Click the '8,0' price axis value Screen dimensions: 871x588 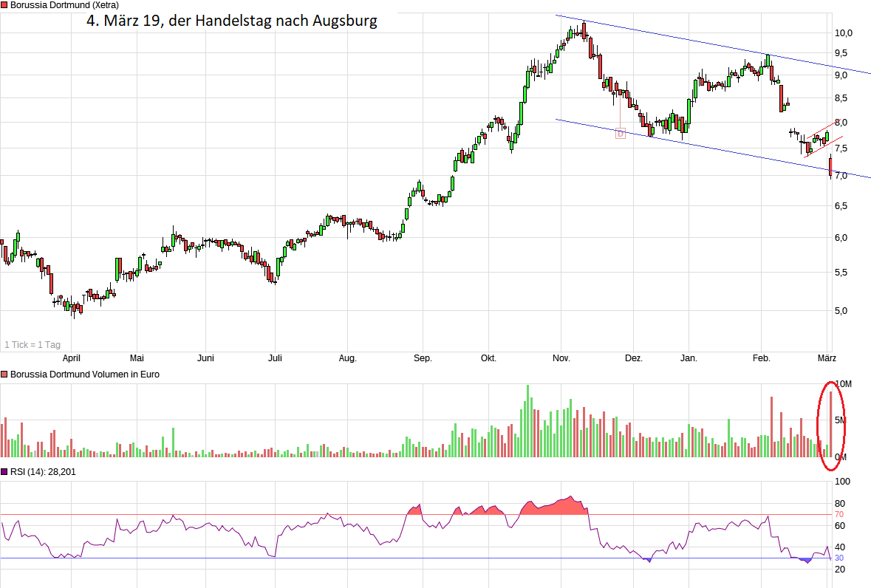(x=841, y=122)
